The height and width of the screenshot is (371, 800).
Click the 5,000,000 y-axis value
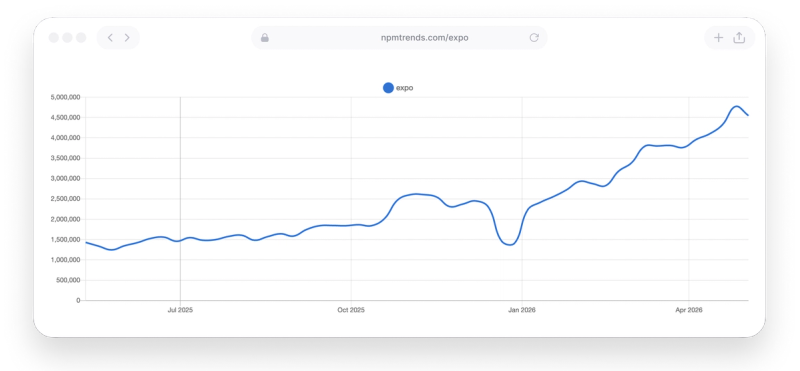pos(65,97)
